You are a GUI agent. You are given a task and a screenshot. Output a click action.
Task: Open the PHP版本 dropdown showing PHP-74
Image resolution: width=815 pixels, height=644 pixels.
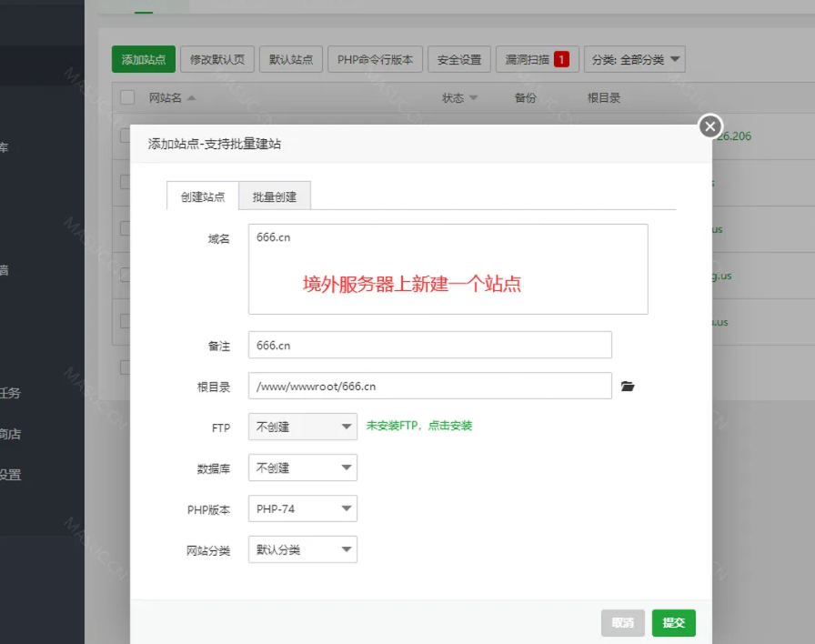(x=302, y=508)
